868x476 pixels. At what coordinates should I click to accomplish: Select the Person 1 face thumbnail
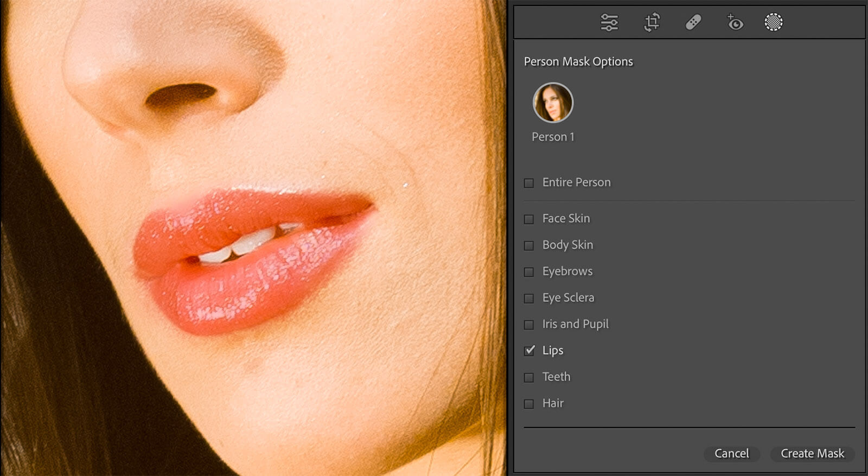553,103
